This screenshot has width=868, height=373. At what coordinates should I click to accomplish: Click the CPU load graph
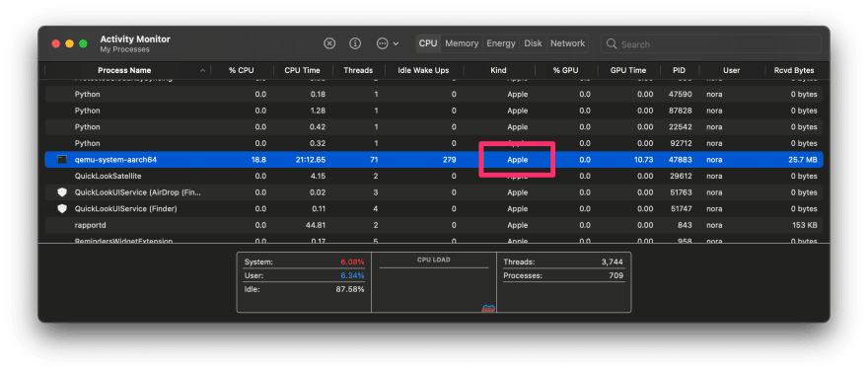(434, 282)
